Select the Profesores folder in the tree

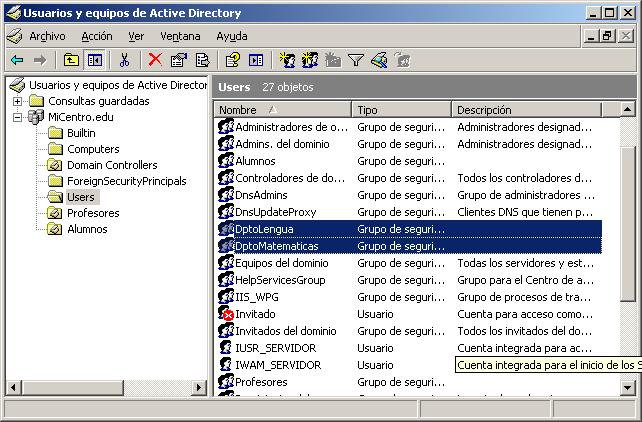pyautogui.click(x=92, y=213)
